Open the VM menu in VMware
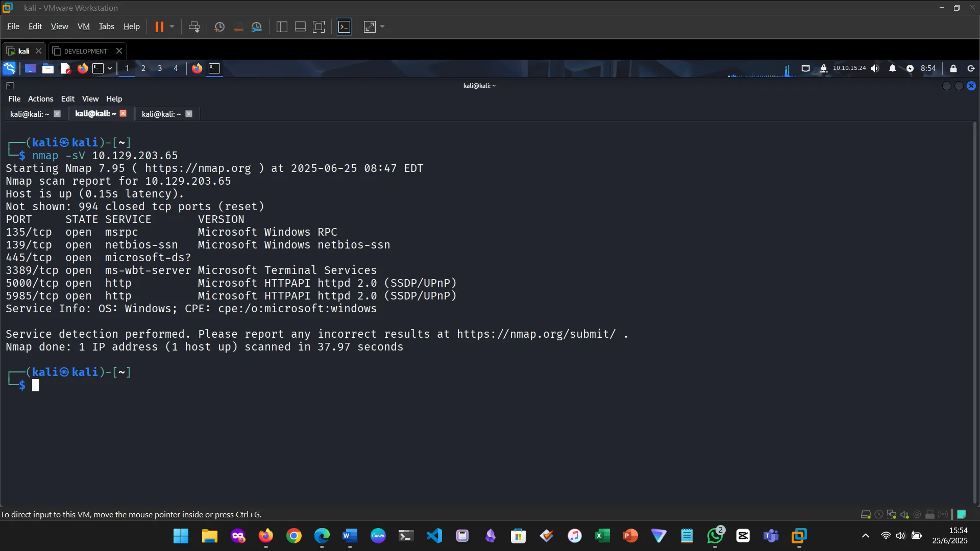 [x=83, y=26]
